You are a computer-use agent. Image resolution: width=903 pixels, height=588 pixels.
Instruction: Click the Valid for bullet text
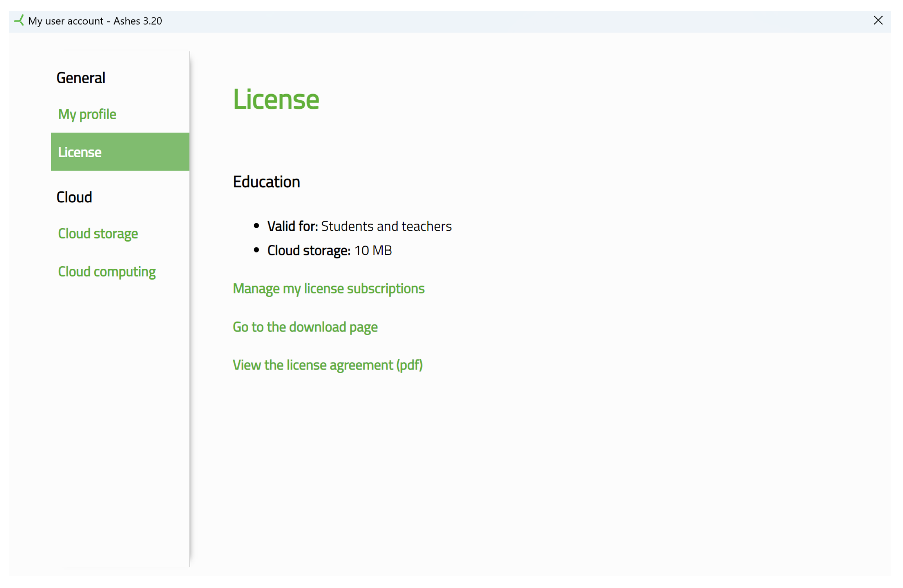(359, 226)
